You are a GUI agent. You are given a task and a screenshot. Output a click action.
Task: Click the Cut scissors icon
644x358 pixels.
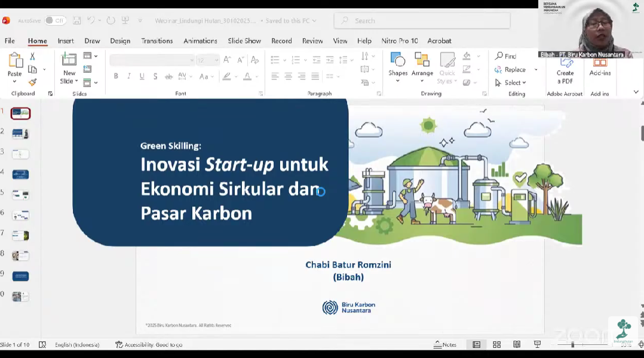pyautogui.click(x=32, y=56)
